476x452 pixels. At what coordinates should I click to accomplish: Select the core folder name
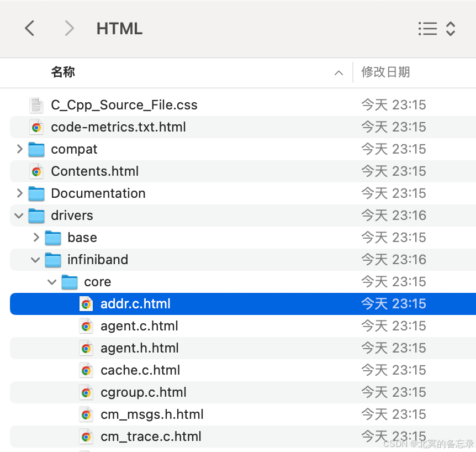click(97, 282)
